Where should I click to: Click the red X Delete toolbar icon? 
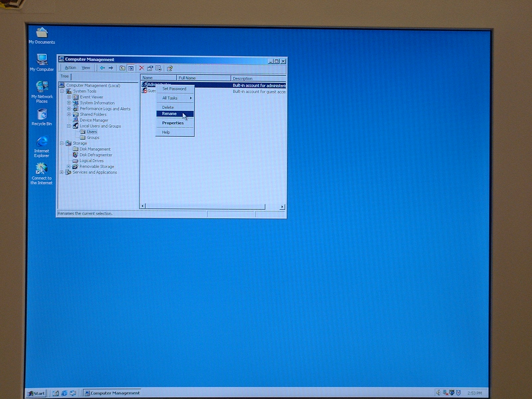141,68
